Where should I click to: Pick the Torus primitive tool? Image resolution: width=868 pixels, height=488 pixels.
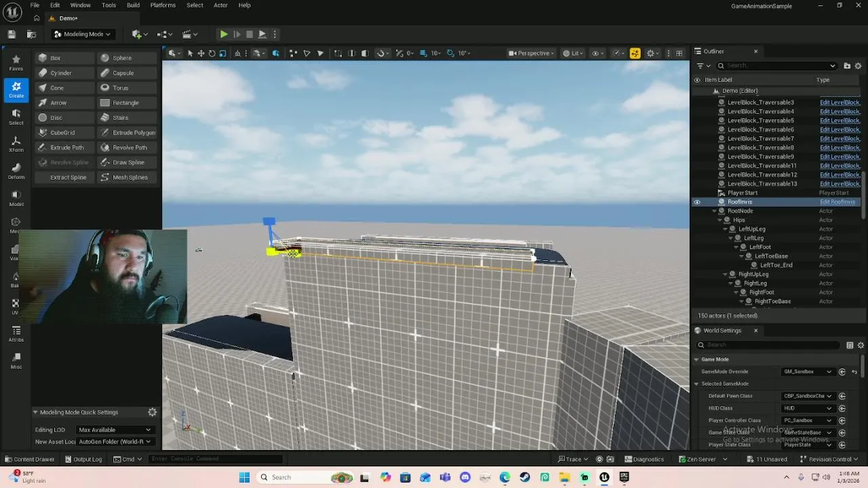point(128,88)
